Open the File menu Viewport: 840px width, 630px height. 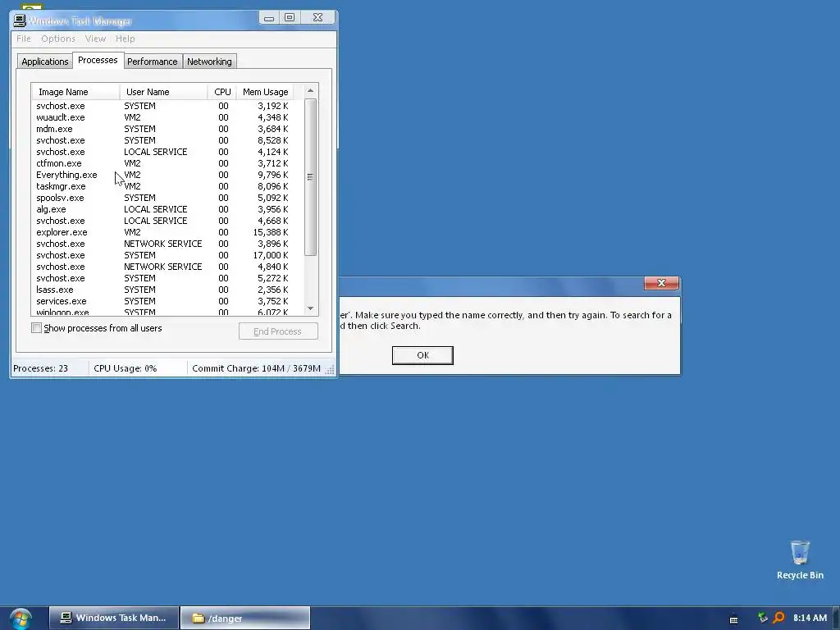tap(23, 39)
